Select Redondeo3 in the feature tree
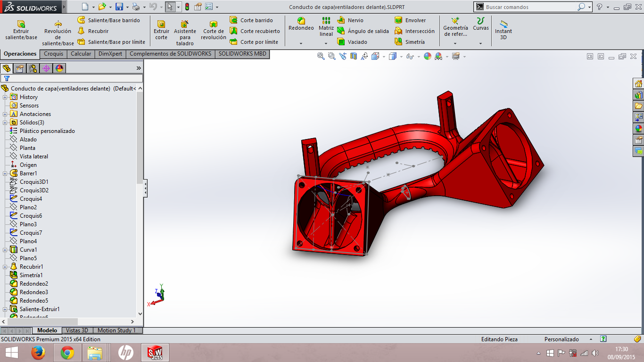Image resolution: width=644 pixels, height=362 pixels. pyautogui.click(x=29, y=292)
